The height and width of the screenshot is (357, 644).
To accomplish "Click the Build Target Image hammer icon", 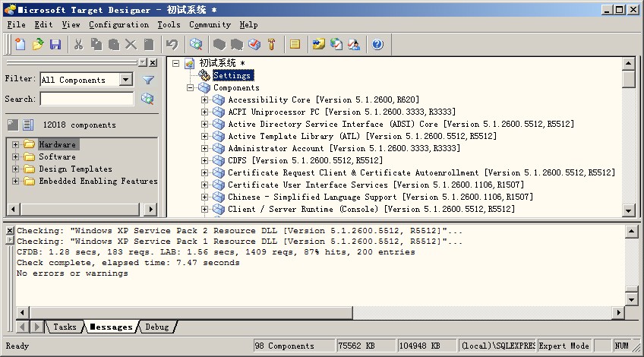I will click(x=271, y=44).
